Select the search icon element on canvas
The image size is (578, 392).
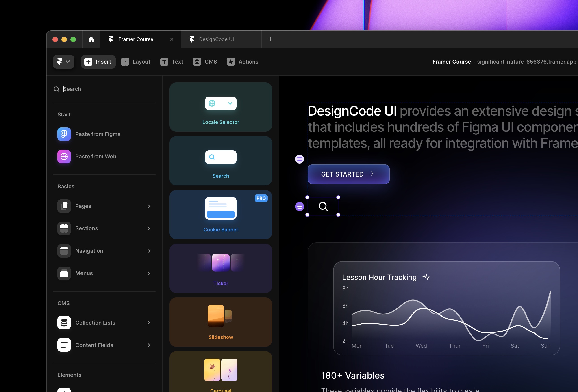(323, 206)
